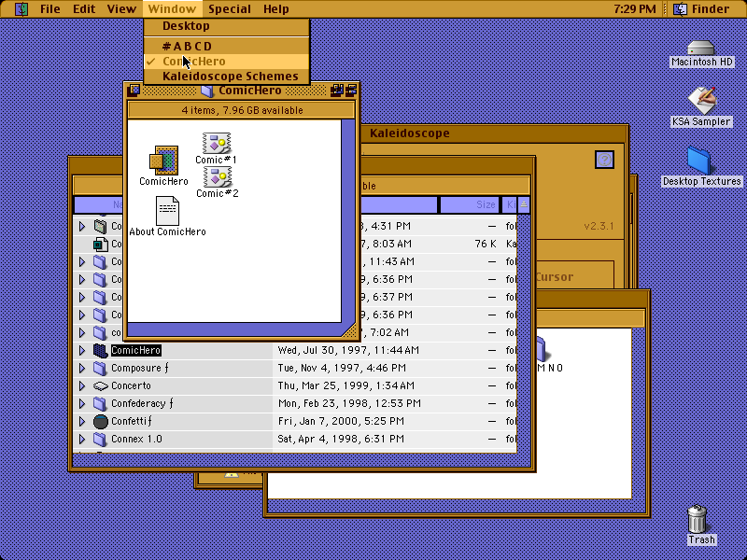Click the date 'Thu, Mar 25, 1999, 1:34 AM'
This screenshot has height=560, width=747.
[x=345, y=385]
